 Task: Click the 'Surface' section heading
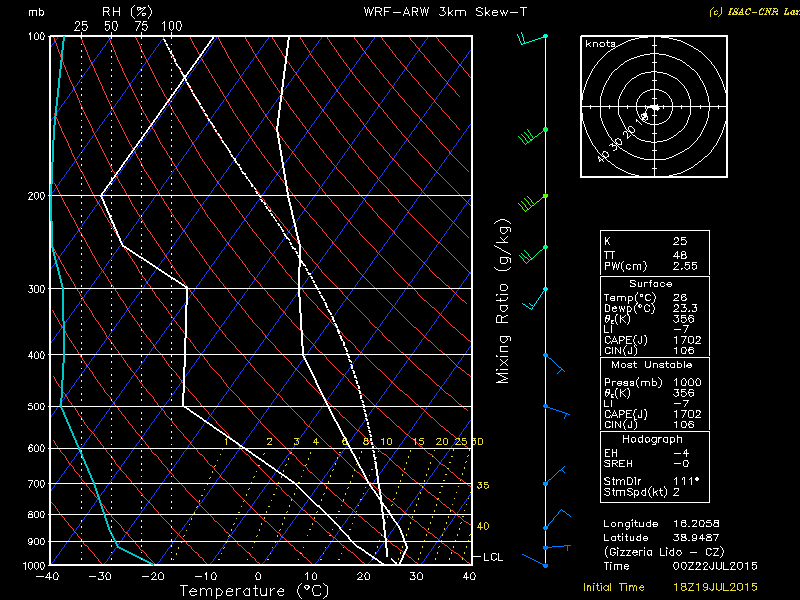(x=651, y=284)
